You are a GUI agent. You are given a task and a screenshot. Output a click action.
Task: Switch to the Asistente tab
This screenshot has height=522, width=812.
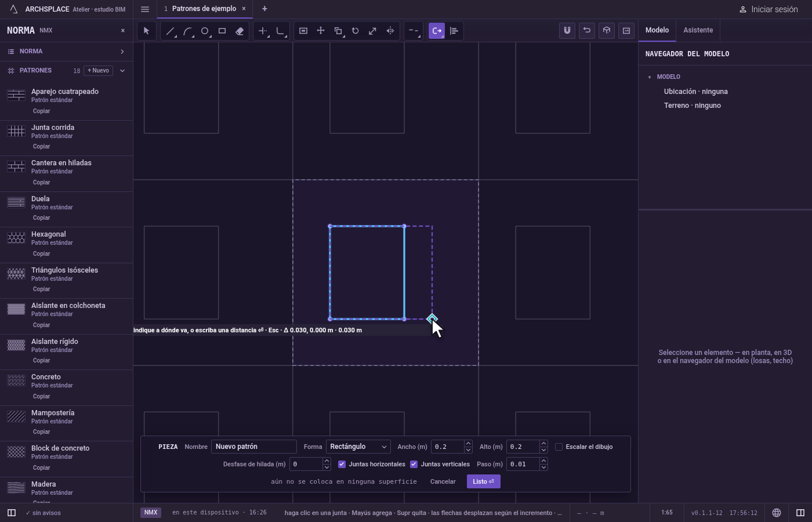(698, 30)
